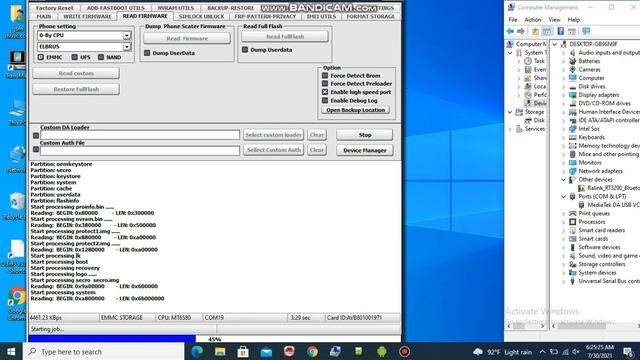Click the Custom DA Loader path field
Viewport: 640px width, 360px height.
pos(140,135)
